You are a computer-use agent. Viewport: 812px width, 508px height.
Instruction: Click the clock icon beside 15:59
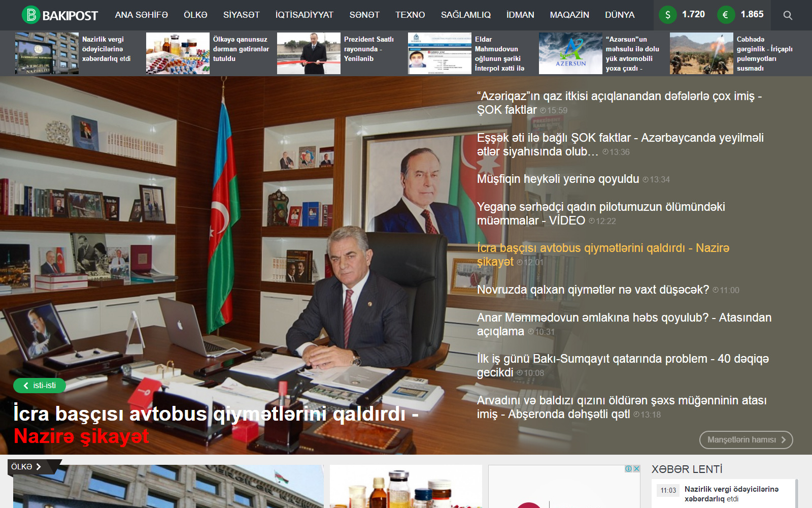point(543,110)
